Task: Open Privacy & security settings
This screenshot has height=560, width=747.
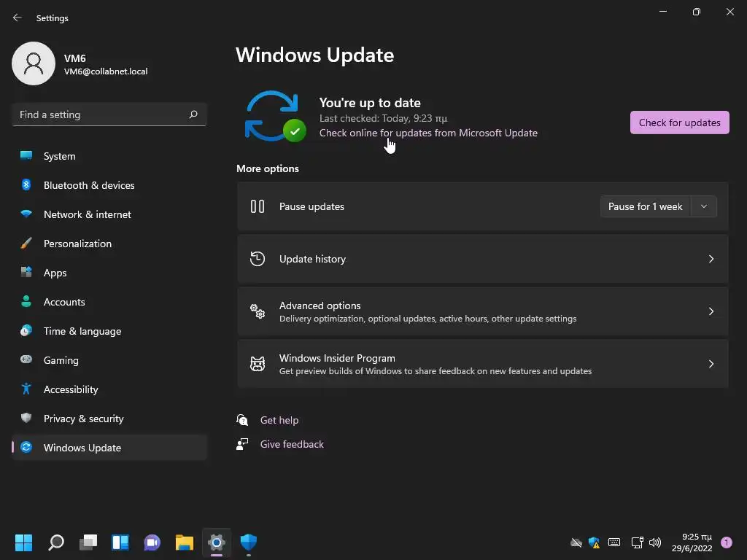Action: [x=109, y=419]
